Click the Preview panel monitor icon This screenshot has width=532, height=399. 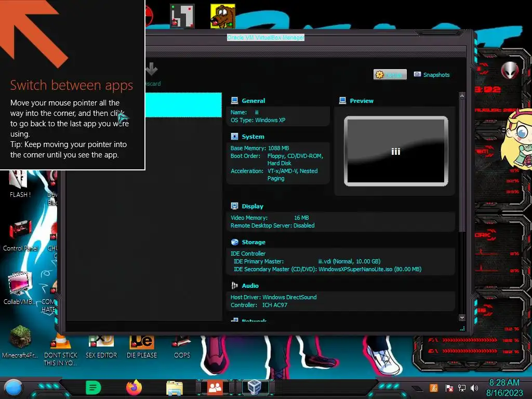coord(343,100)
